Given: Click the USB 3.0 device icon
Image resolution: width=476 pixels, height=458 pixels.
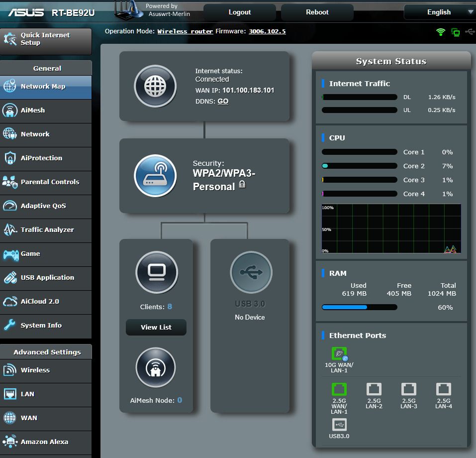Looking at the screenshot, I should (x=251, y=272).
